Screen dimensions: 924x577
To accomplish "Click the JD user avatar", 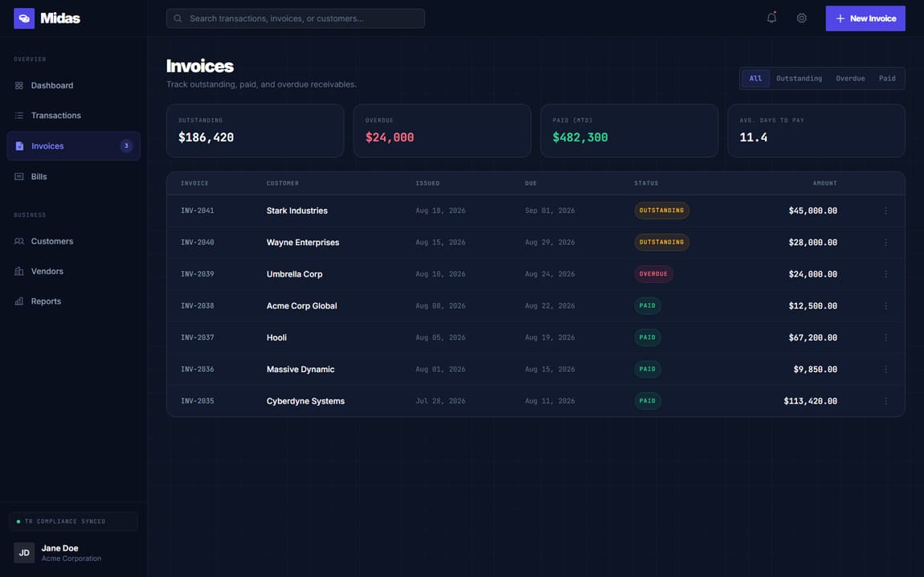I will (x=24, y=553).
